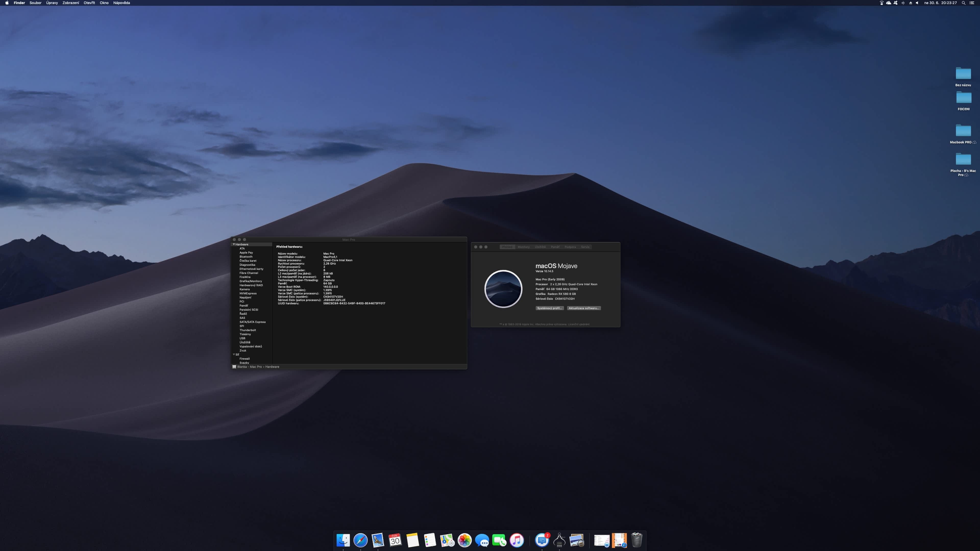Screen dimensions: 980x551
Task: Open the Zobrazení menu
Action: (x=71, y=3)
